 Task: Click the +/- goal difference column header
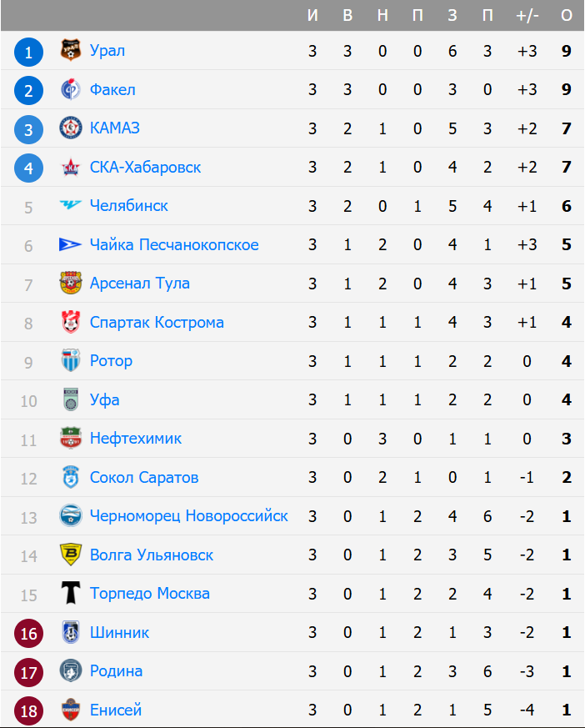[527, 16]
